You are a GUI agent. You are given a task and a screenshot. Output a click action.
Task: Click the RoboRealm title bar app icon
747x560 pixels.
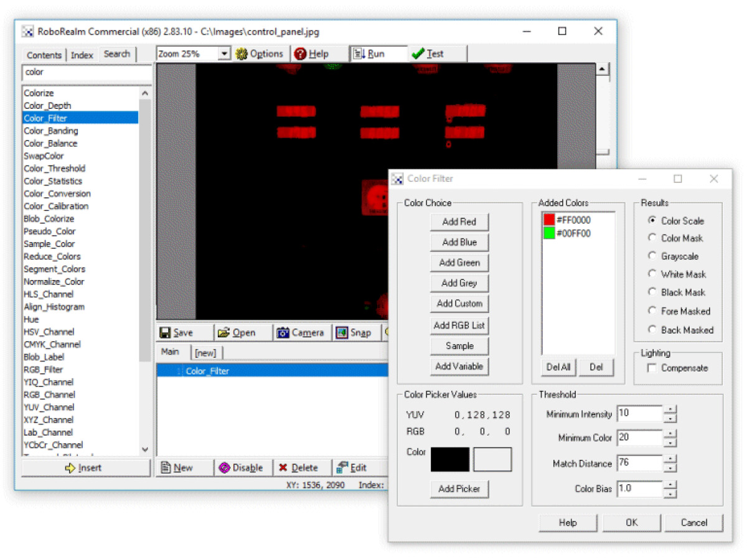point(28,32)
